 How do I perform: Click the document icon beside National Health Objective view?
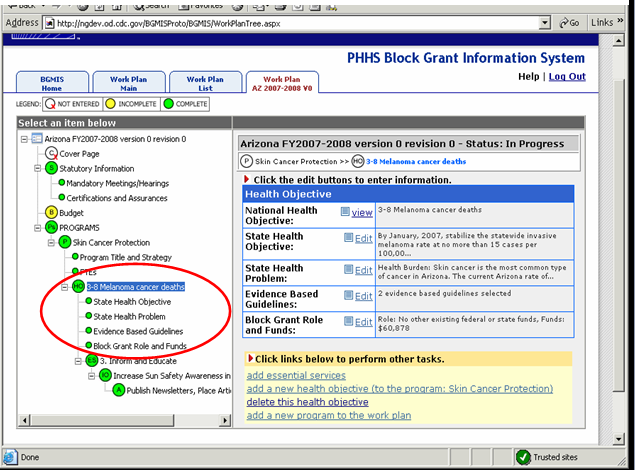[x=345, y=212]
